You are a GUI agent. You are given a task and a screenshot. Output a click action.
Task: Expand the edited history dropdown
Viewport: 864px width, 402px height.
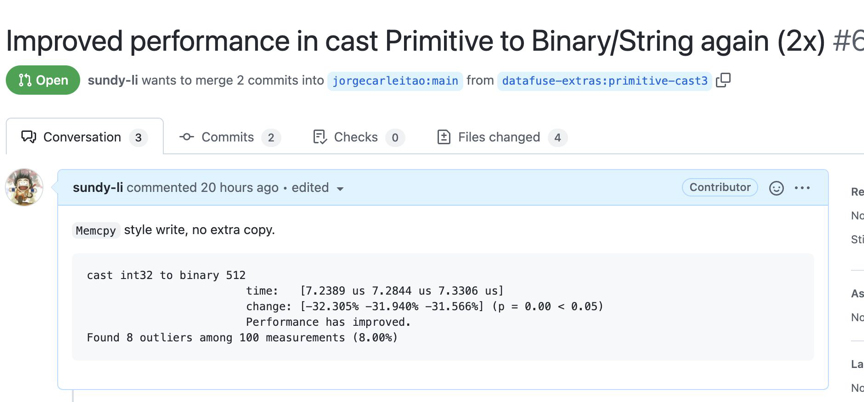(x=340, y=188)
